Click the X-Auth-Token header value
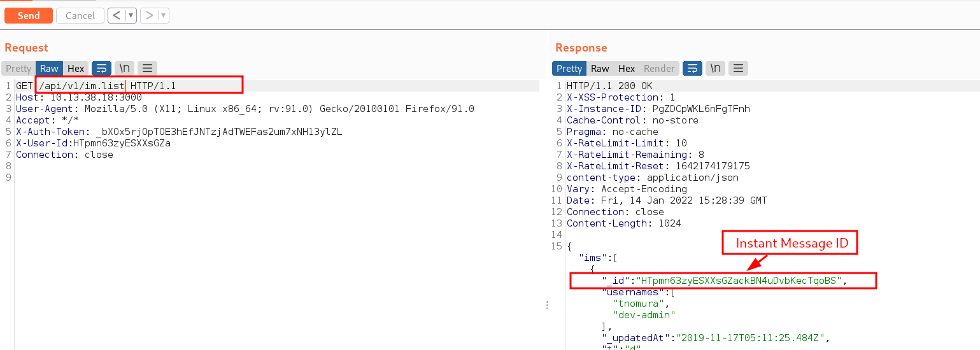The height and width of the screenshot is (350, 980). (x=218, y=132)
